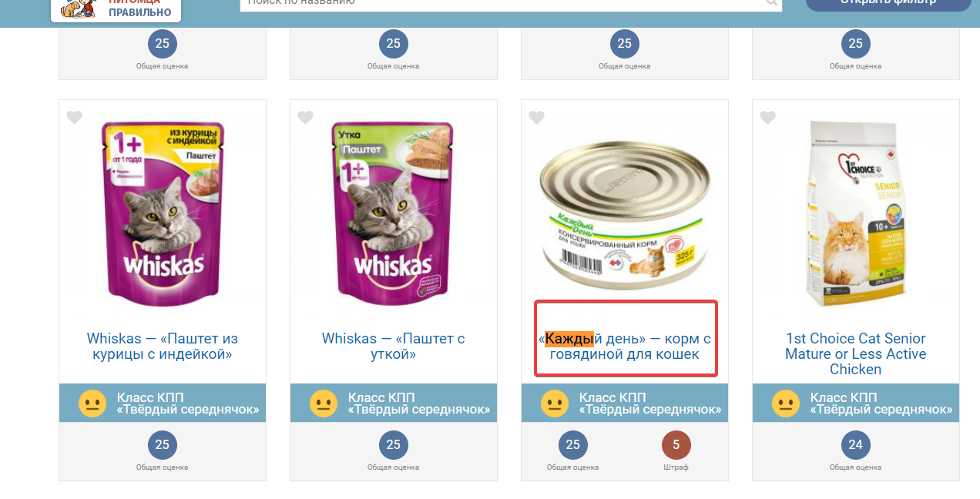This screenshot has width=980, height=499.
Task: Click the «Открыть фильтр» button
Action: click(888, 3)
